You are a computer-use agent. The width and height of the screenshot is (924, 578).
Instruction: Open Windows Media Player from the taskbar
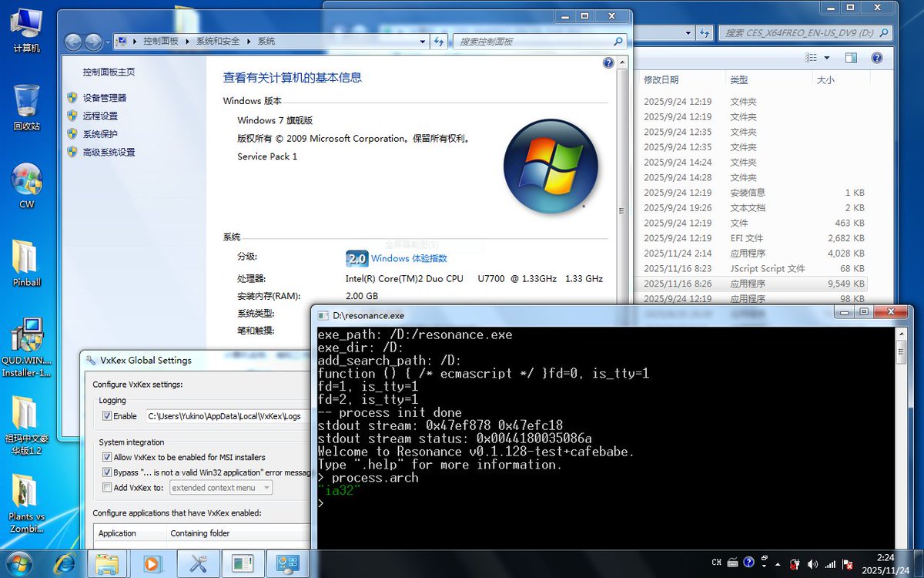(x=152, y=563)
